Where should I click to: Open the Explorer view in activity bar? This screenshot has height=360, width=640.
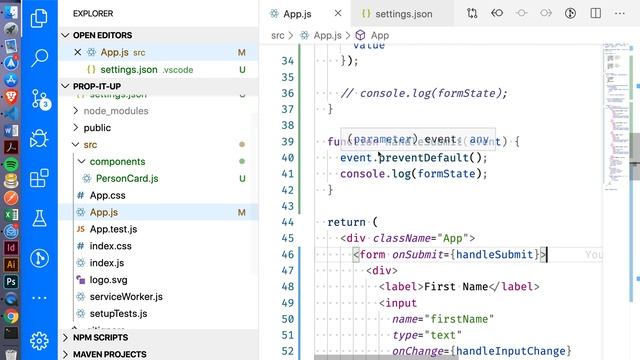click(x=39, y=18)
